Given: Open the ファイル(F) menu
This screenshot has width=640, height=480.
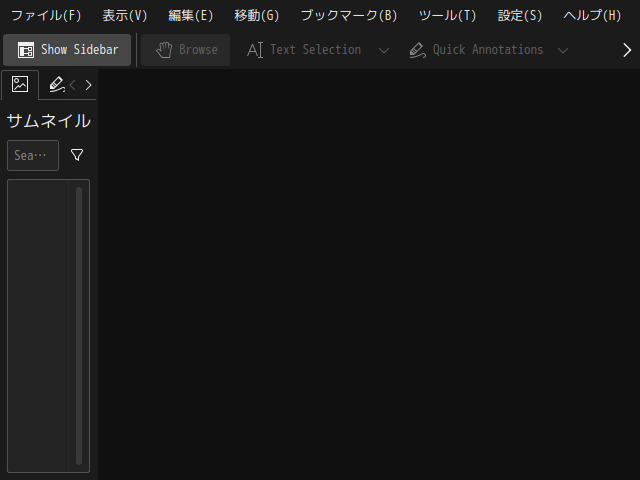Looking at the screenshot, I should coord(46,16).
